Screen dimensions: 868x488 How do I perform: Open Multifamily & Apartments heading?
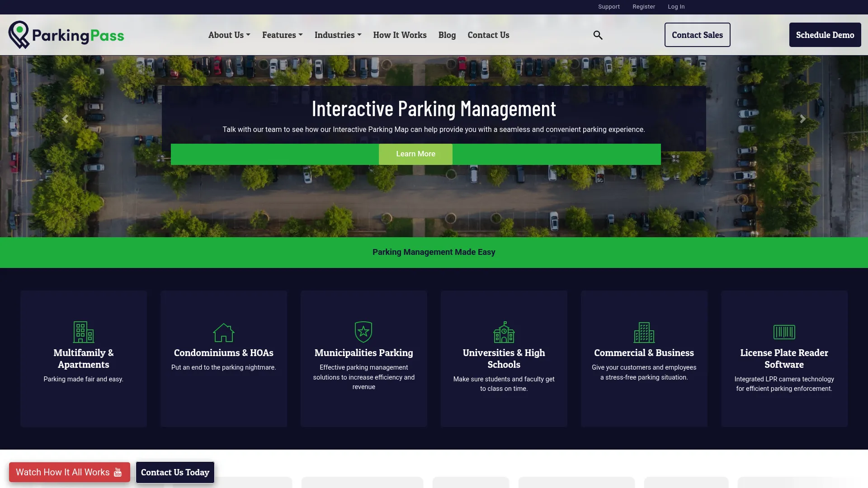84,359
